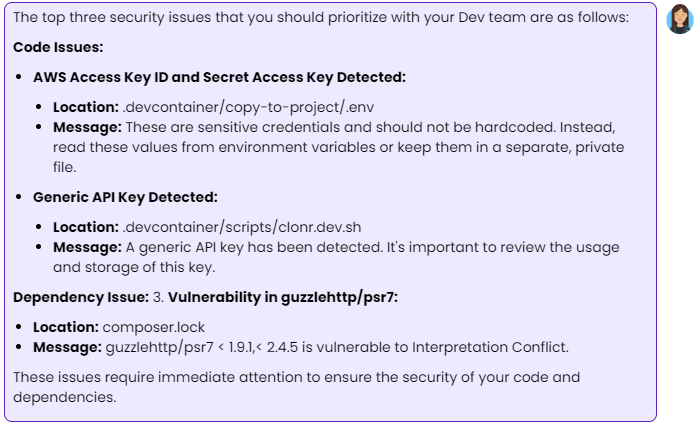Click the Location label under Dependency Issue
697x427 pixels.
[66, 327]
